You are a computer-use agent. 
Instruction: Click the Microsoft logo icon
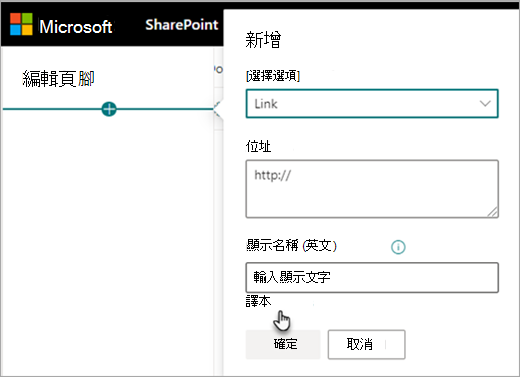21,24
